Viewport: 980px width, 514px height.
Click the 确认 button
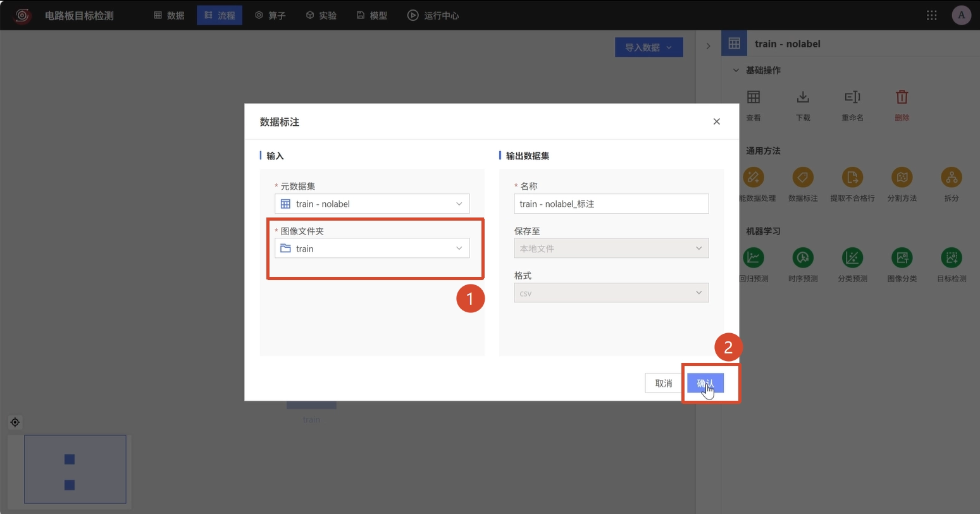tap(705, 383)
